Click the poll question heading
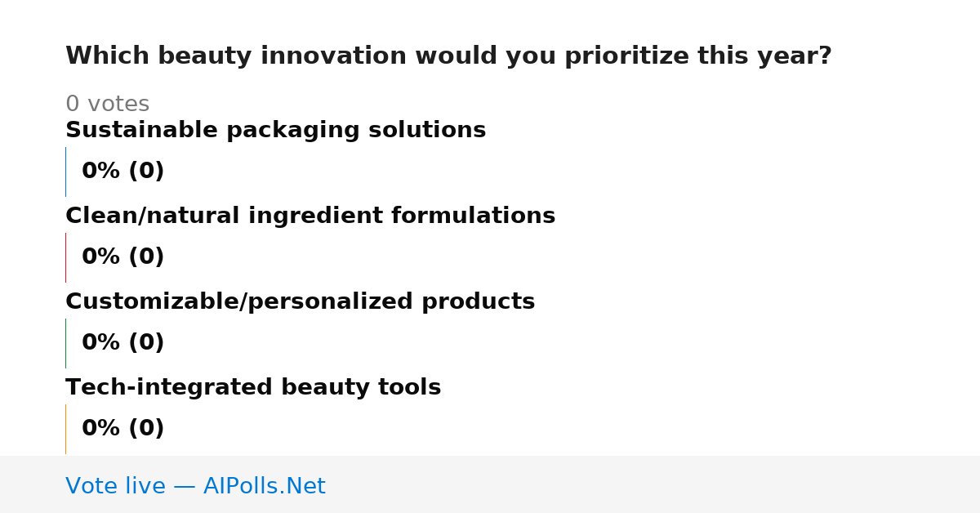The height and width of the screenshot is (513, 980). (448, 56)
